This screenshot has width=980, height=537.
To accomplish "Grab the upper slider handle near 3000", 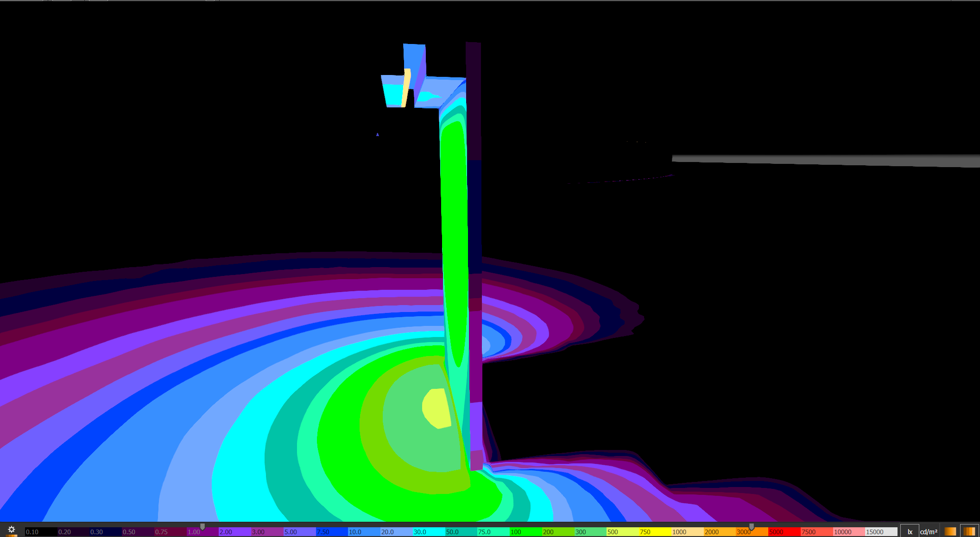I will 752,527.
